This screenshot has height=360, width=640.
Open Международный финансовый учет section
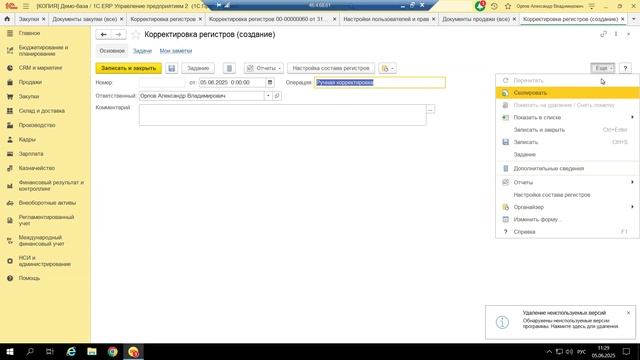click(x=41, y=240)
